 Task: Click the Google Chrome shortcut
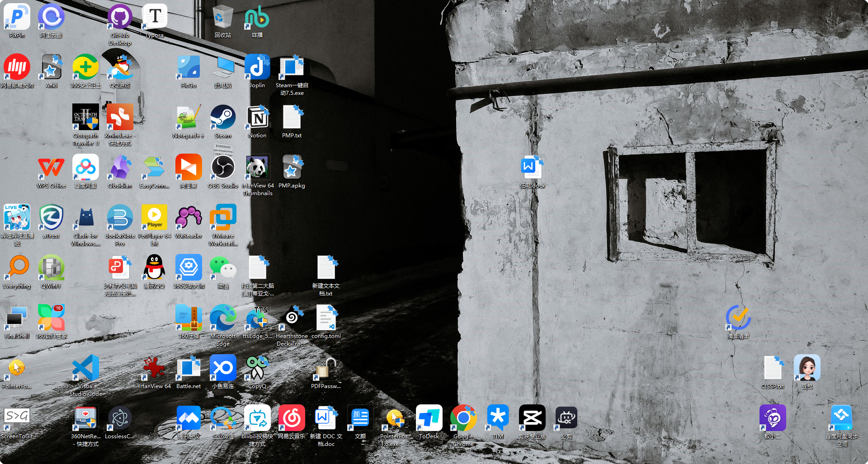pos(463,419)
